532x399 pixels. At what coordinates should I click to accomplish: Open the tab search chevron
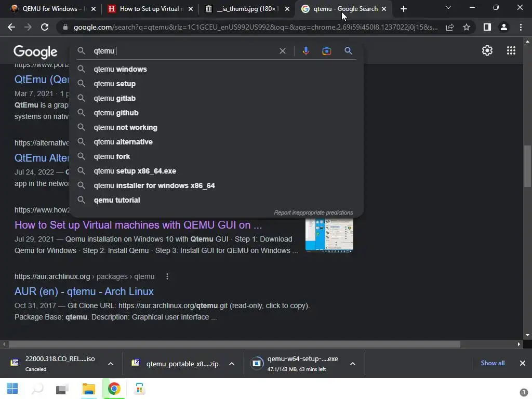(448, 7)
